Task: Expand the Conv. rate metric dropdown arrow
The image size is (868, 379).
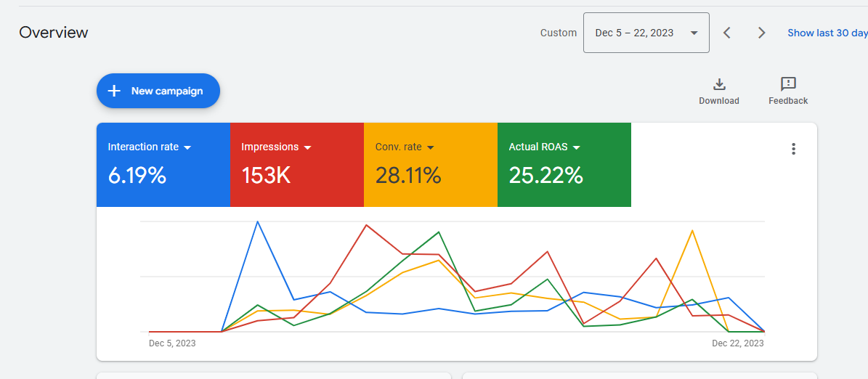Action: click(x=430, y=147)
